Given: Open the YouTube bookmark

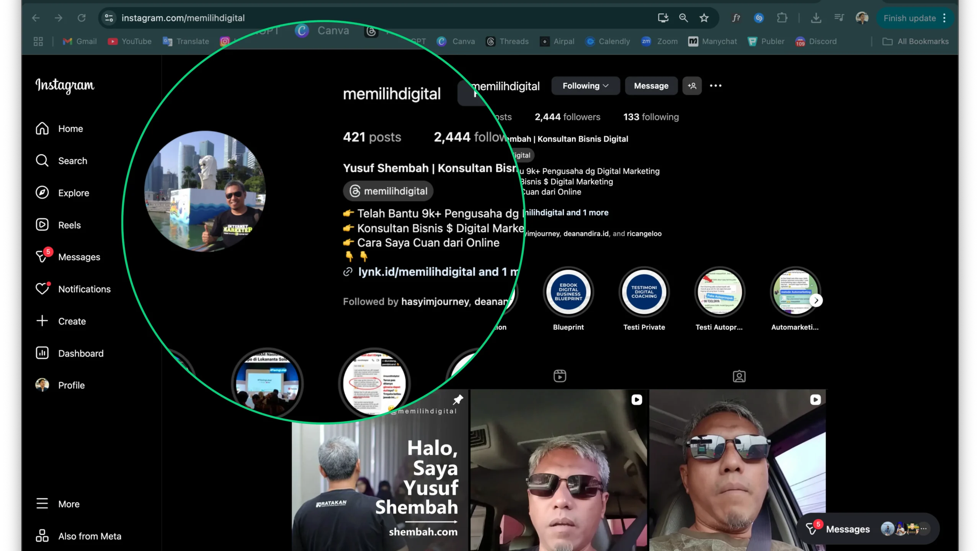Looking at the screenshot, I should pos(129,41).
